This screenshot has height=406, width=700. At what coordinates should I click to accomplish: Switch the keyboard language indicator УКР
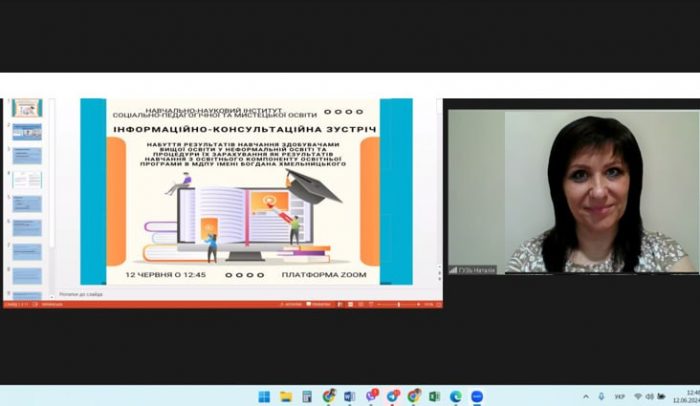click(x=620, y=396)
